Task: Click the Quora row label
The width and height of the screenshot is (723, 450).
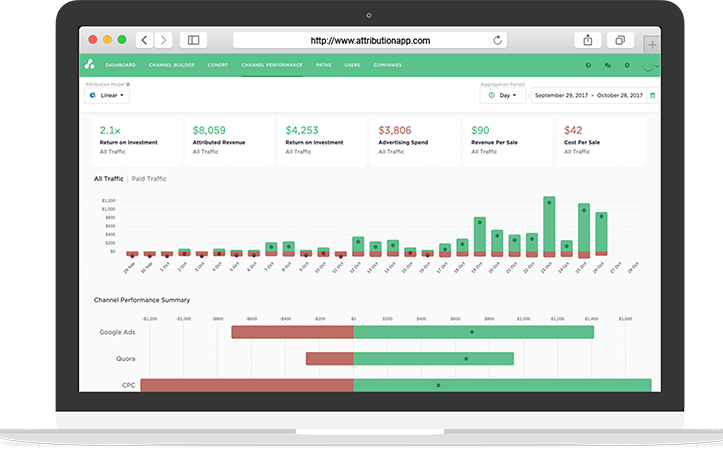Action: coord(125,359)
